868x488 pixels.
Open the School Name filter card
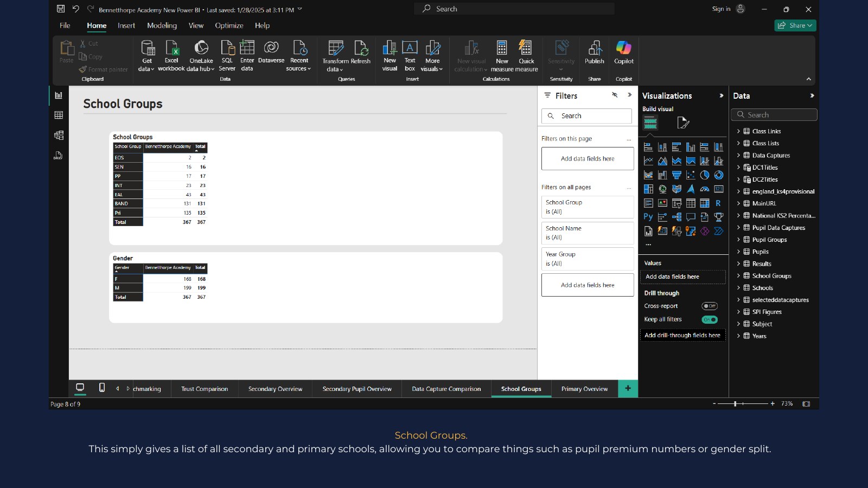pyautogui.click(x=588, y=233)
